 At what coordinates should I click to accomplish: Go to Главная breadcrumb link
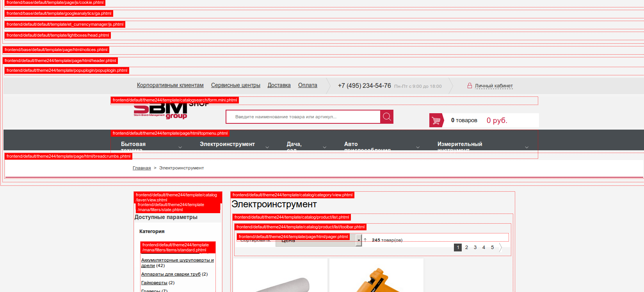(142, 168)
